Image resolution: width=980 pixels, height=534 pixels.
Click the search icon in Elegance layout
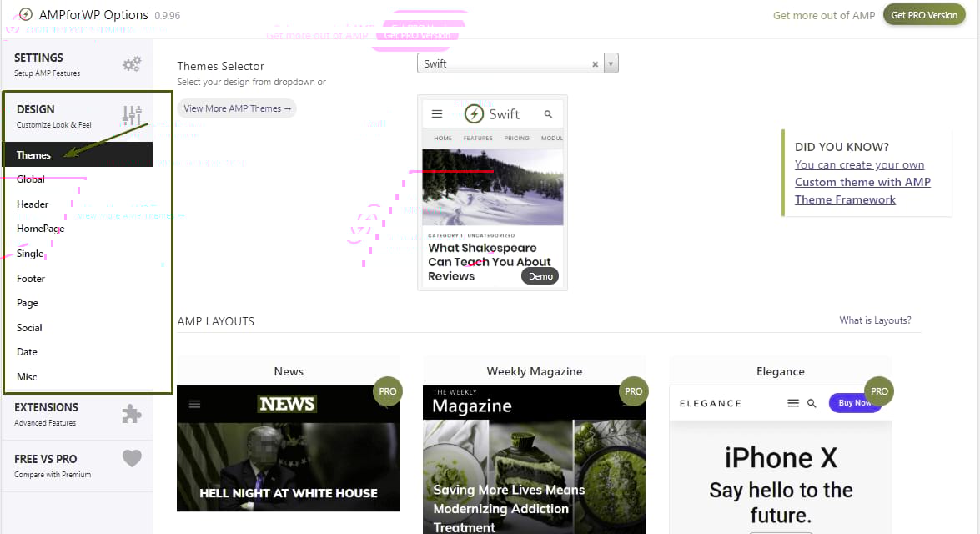(x=812, y=403)
